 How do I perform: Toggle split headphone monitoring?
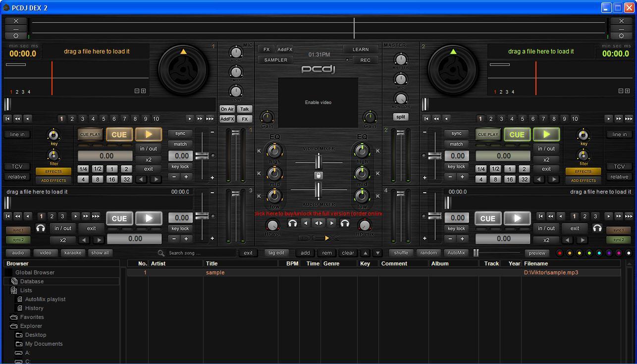401,117
